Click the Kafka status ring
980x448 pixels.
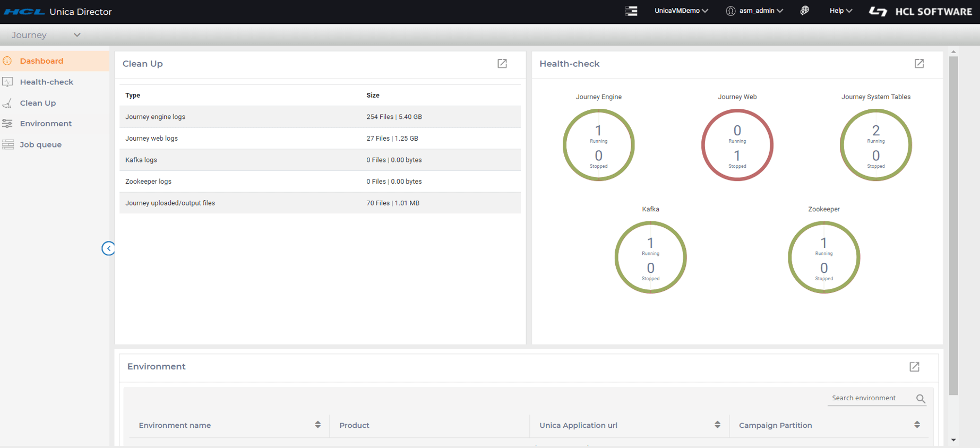pos(650,257)
